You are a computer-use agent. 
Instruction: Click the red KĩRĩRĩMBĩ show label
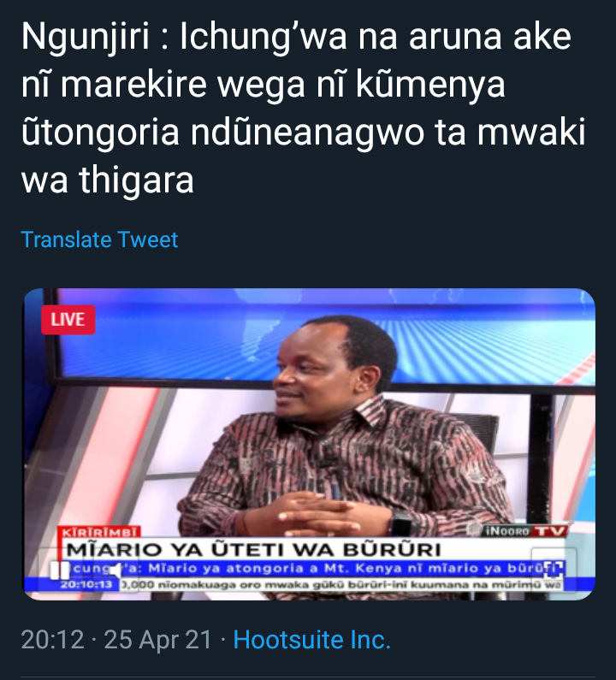pyautogui.click(x=99, y=532)
